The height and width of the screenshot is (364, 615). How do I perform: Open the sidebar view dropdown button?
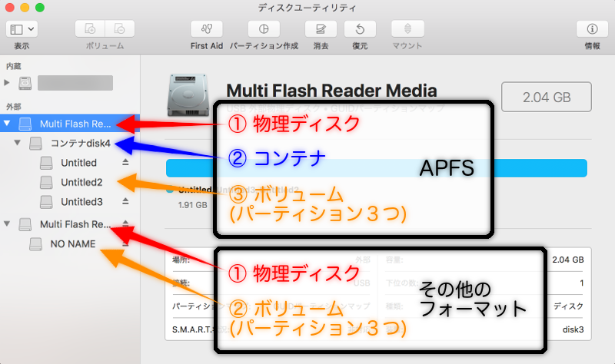pos(22,29)
